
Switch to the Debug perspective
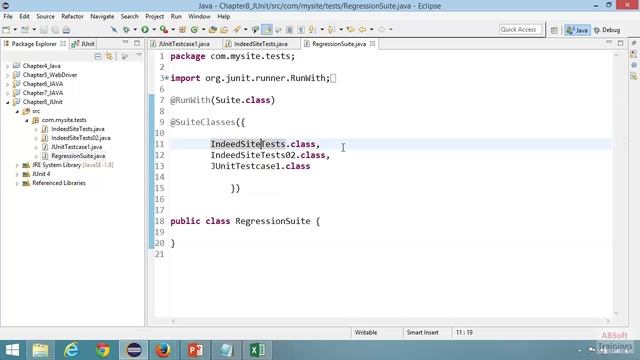[x=607, y=30]
